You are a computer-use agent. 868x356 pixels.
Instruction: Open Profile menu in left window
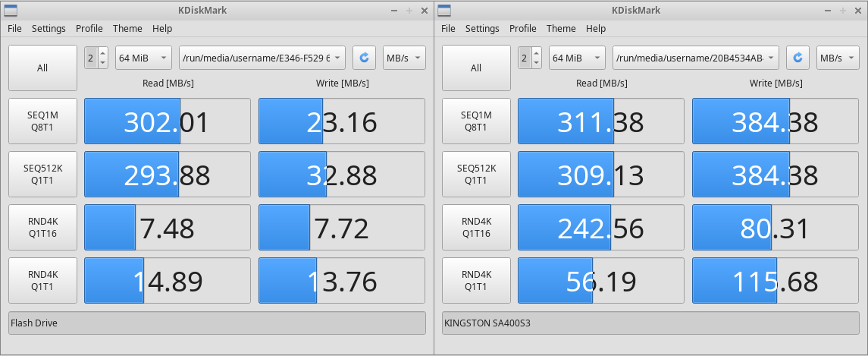89,28
